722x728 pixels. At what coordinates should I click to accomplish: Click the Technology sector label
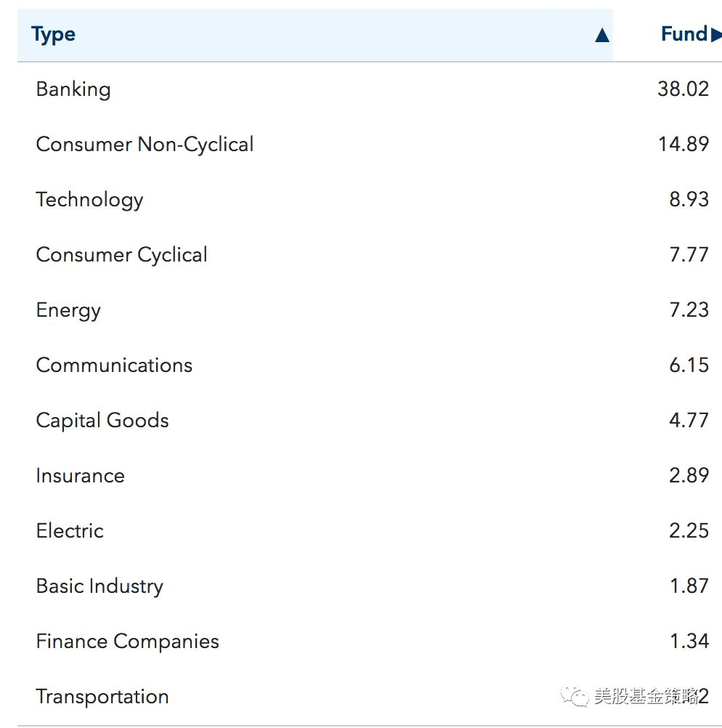pyautogui.click(x=89, y=200)
